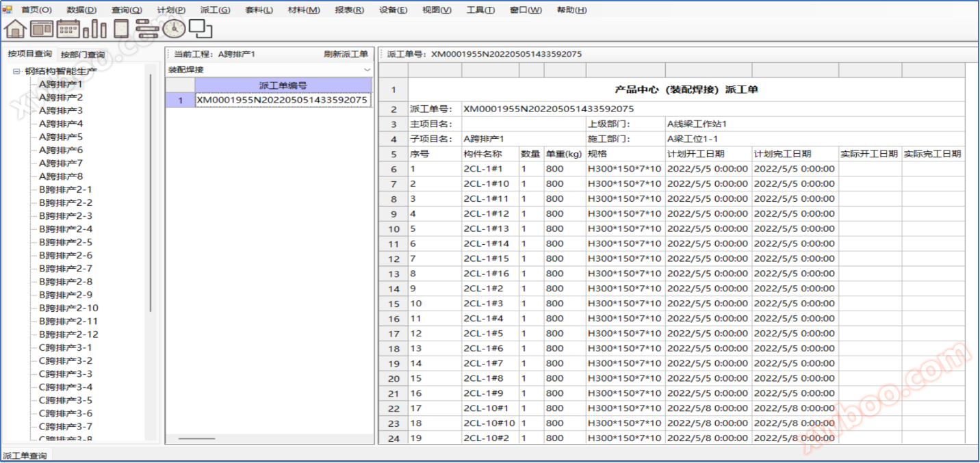Open the 派工(G) menu
Image resolution: width=980 pixels, height=463 pixels.
point(215,10)
